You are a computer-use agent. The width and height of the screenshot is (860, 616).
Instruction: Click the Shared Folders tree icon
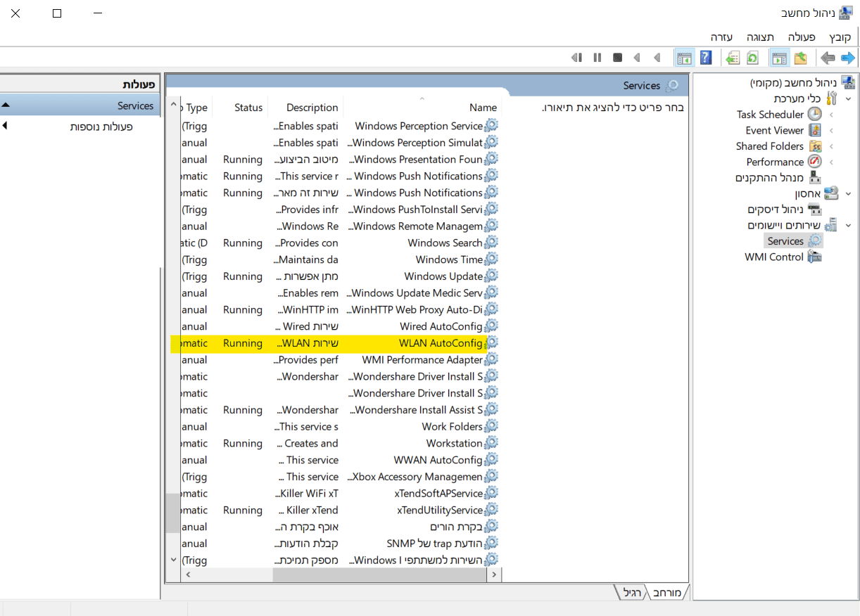coord(815,146)
